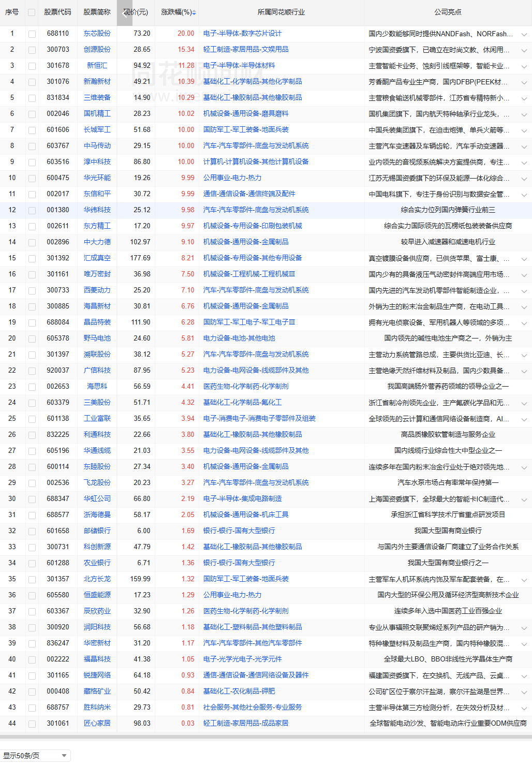Open industry link 电子-半导体-数字芯片设计

(x=242, y=33)
